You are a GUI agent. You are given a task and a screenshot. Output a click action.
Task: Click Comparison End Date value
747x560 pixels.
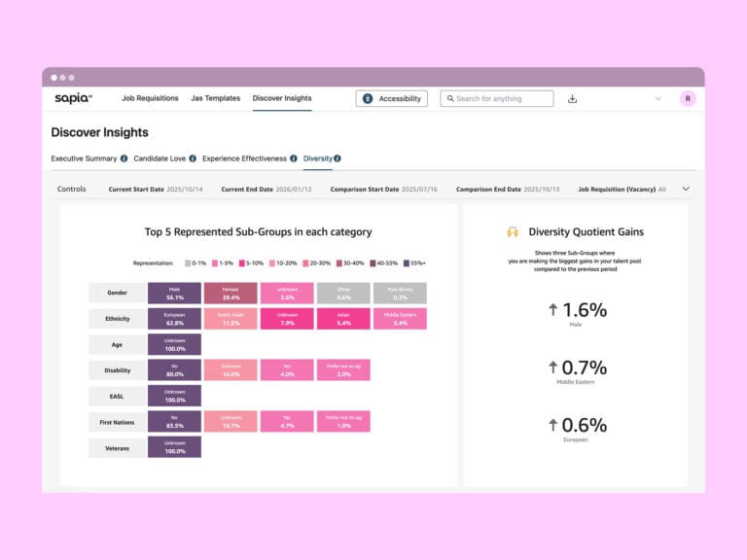[541, 190]
